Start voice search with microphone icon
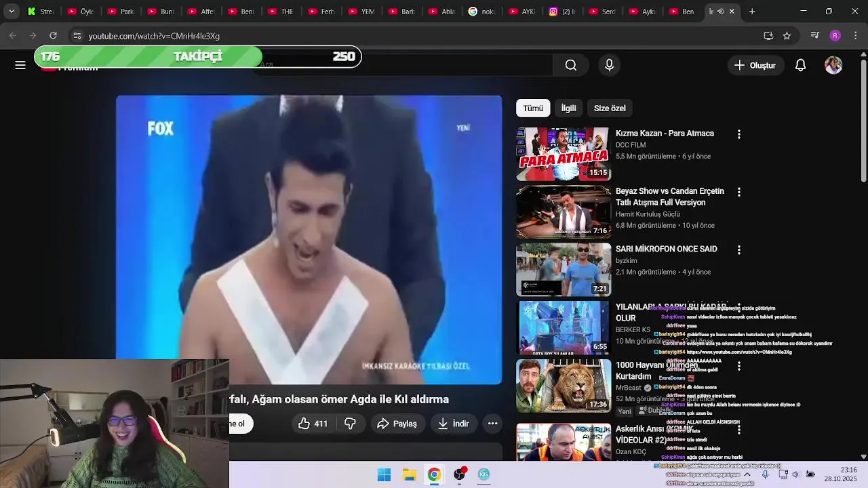Screen dimensions: 868x488 pyautogui.click(x=609, y=65)
